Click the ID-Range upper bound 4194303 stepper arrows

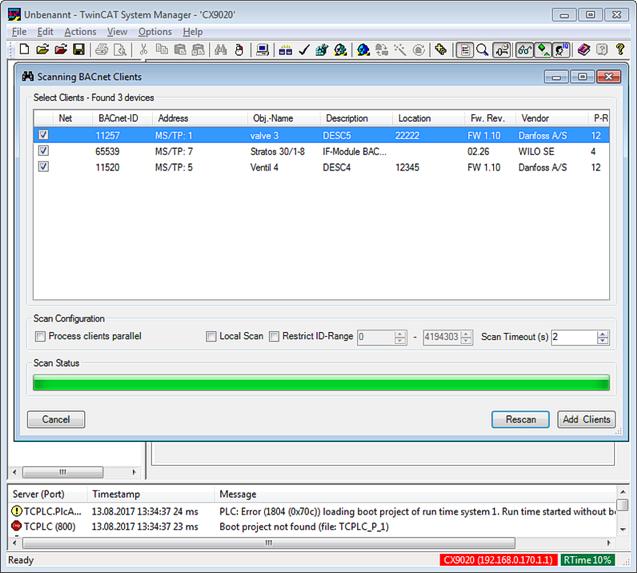(466, 337)
